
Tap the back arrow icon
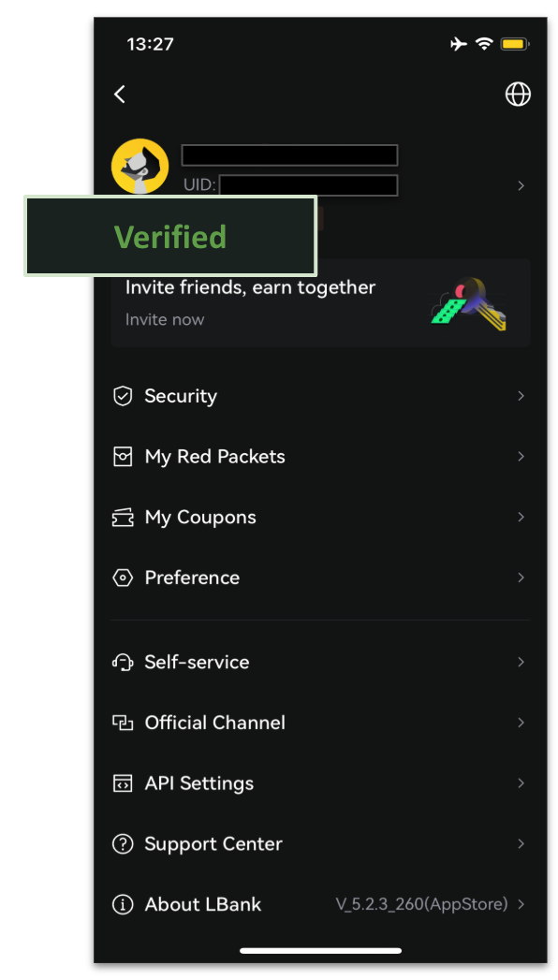coord(119,95)
